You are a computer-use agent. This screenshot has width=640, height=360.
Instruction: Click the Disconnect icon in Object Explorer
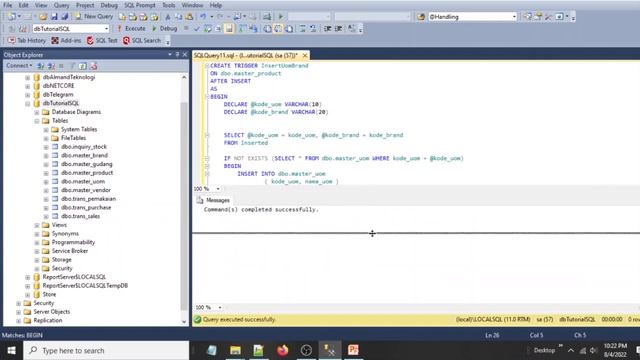click(x=51, y=66)
